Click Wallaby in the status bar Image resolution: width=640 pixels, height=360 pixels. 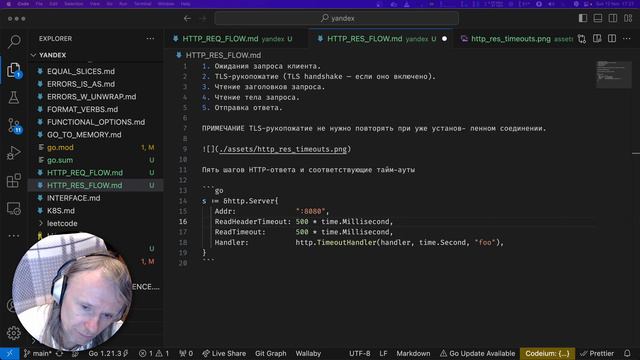pos(308,353)
